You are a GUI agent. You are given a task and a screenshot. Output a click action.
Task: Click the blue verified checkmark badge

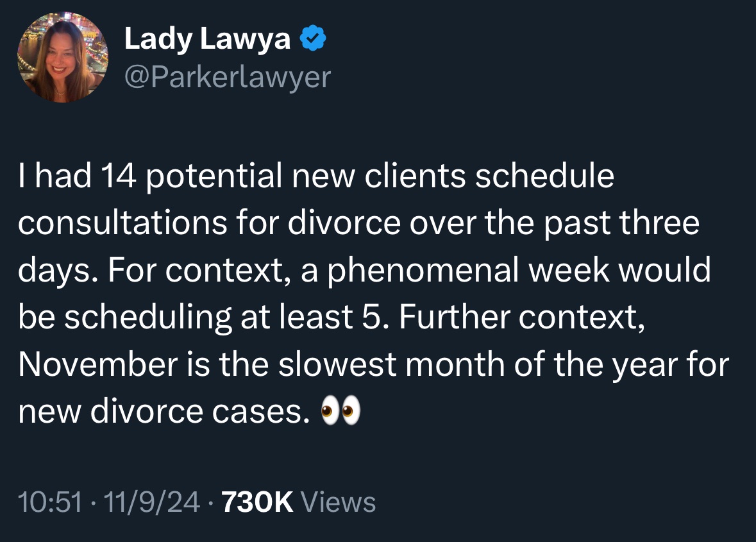click(313, 38)
